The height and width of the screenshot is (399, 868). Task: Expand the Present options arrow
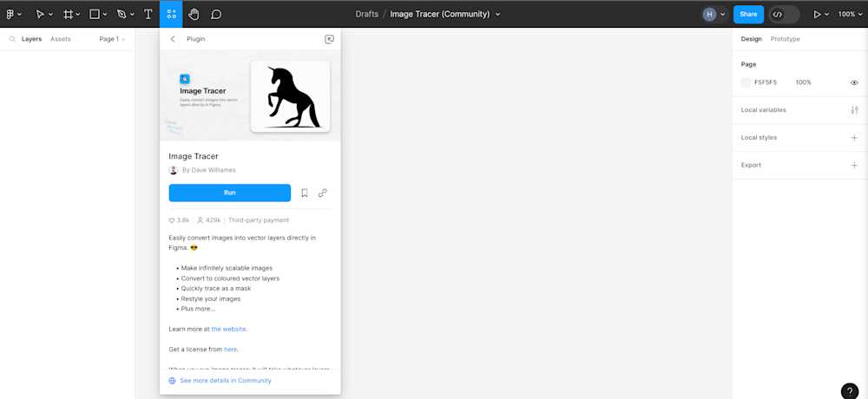point(827,15)
